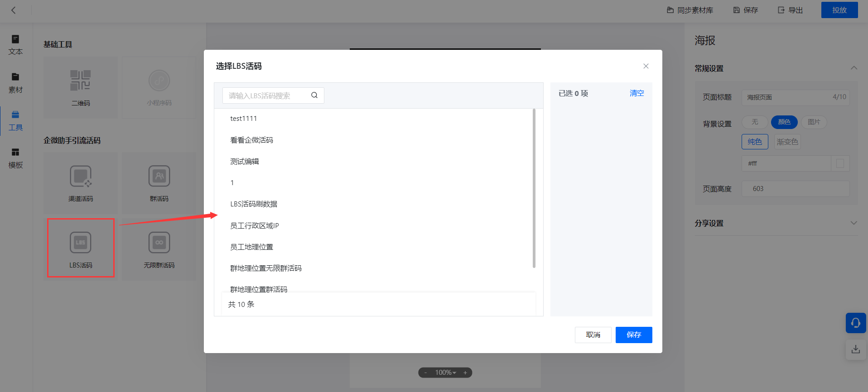This screenshot has width=868, height=392.
Task: Edit the 页面高度 value 603
Action: [x=796, y=189]
